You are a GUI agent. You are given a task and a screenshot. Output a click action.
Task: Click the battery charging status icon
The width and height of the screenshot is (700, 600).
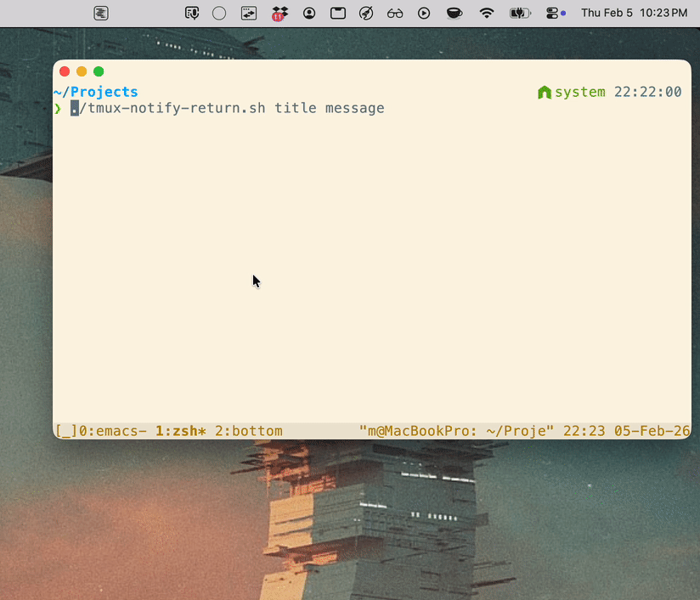519,13
